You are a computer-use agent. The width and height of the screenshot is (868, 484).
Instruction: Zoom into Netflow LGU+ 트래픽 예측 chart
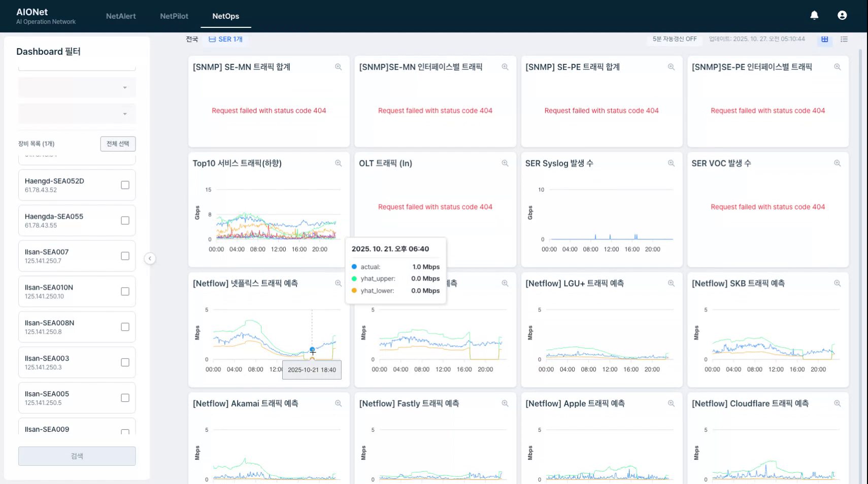pos(671,283)
